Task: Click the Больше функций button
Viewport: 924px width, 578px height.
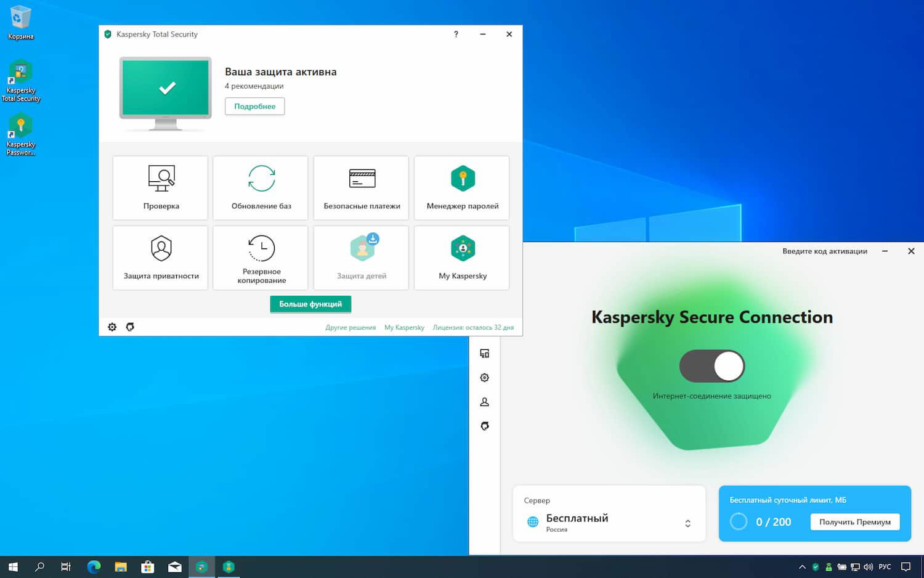Action: point(310,304)
